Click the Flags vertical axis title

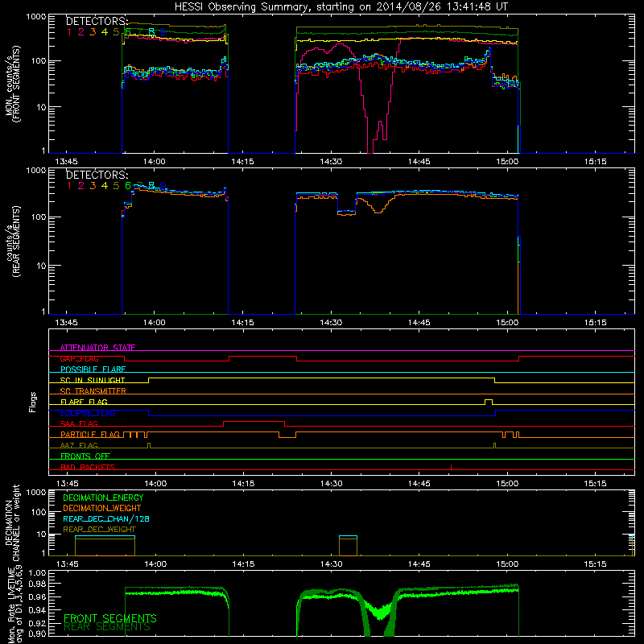point(33,402)
